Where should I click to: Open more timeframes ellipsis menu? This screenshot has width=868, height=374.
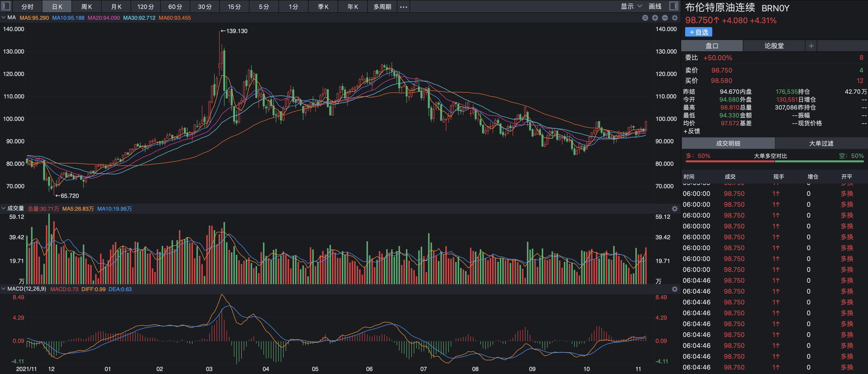[x=403, y=7]
